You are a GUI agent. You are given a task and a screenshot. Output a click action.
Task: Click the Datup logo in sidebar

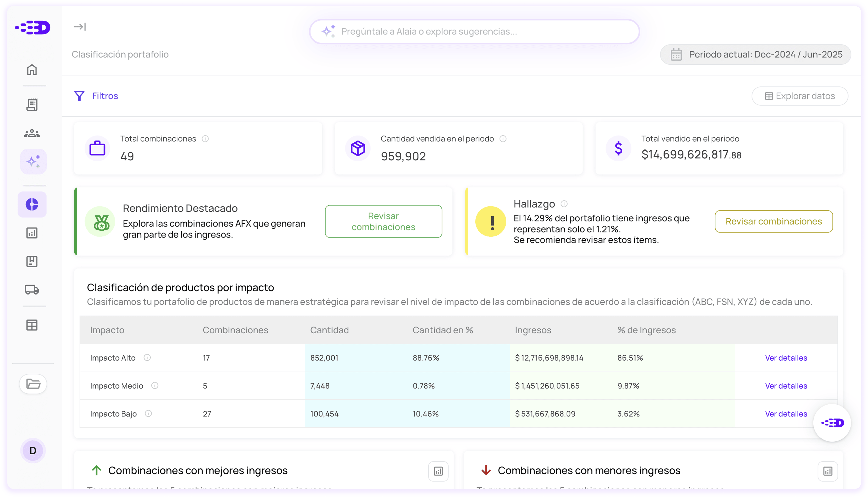[32, 28]
